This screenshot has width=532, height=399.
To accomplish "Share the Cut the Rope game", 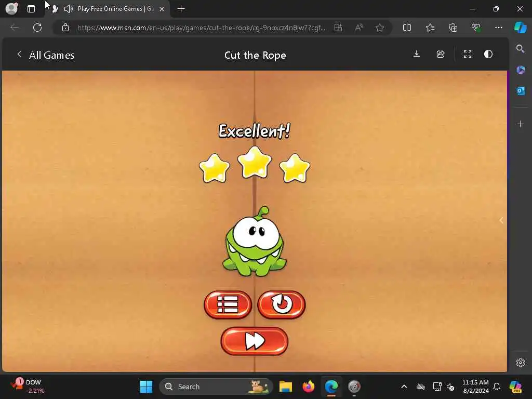I will point(441,54).
